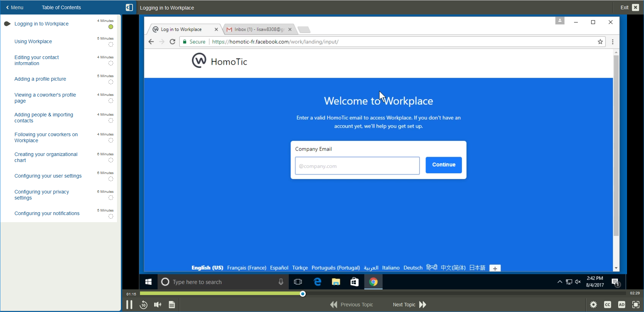Viewport: 644px width, 312px height.
Task: Go back to Menu
Action: 14,7
